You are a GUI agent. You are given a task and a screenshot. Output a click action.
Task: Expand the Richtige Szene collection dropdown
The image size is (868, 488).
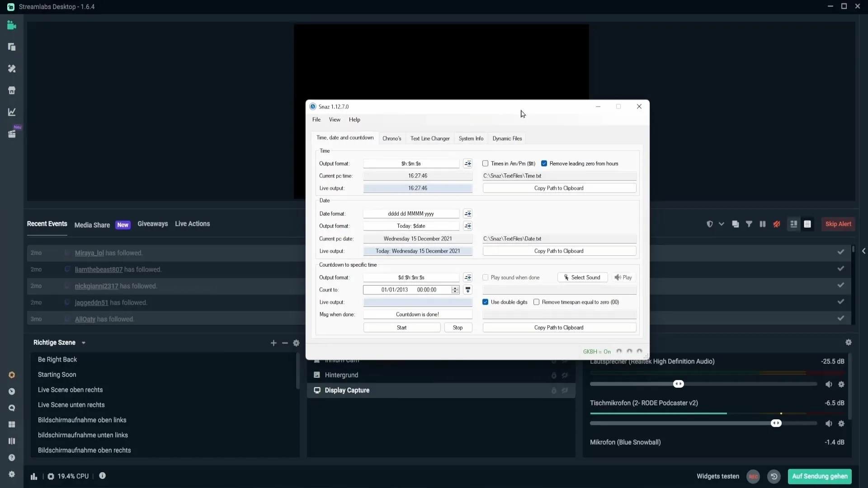coord(84,343)
